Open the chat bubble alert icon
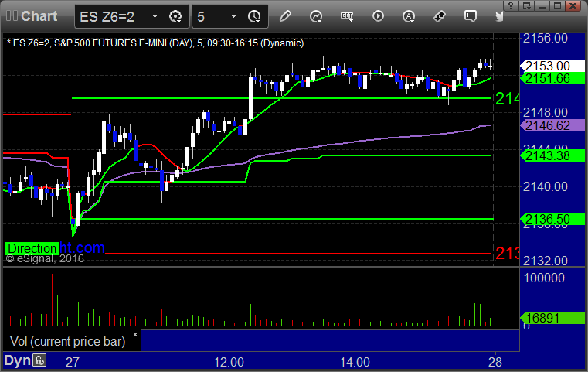 [471, 16]
